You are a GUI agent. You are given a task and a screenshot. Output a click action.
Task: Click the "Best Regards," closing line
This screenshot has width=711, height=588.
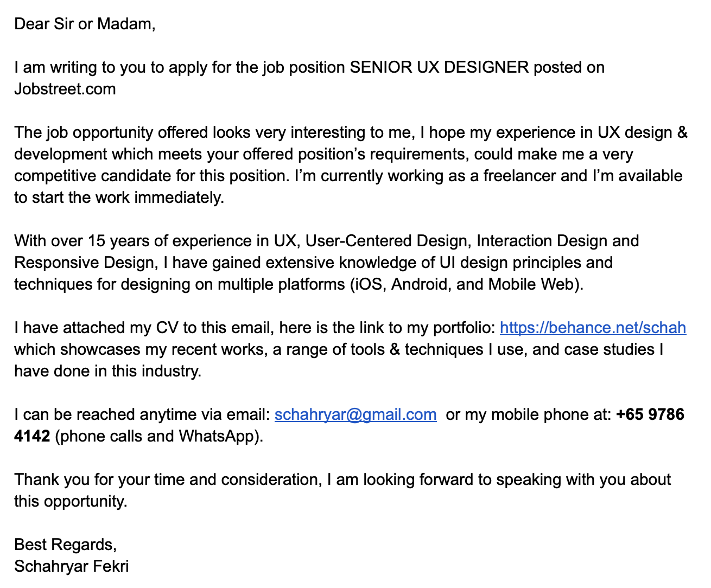click(x=65, y=545)
